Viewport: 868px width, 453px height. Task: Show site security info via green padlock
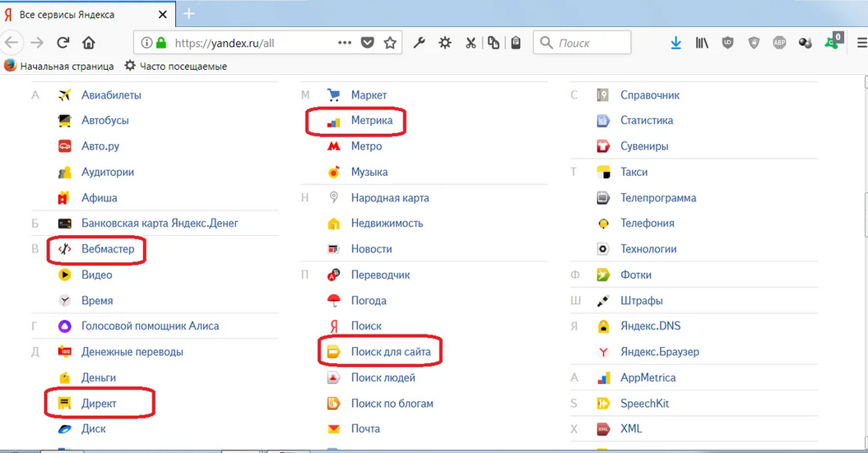click(161, 43)
